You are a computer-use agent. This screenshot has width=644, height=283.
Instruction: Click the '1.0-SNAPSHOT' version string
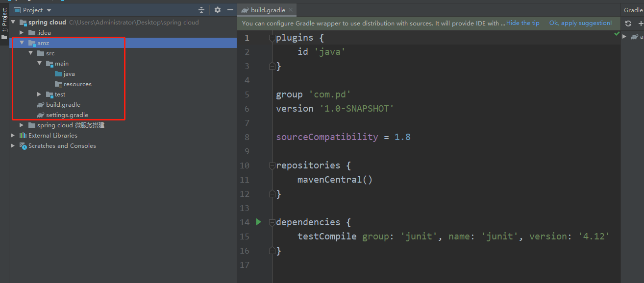(356, 109)
